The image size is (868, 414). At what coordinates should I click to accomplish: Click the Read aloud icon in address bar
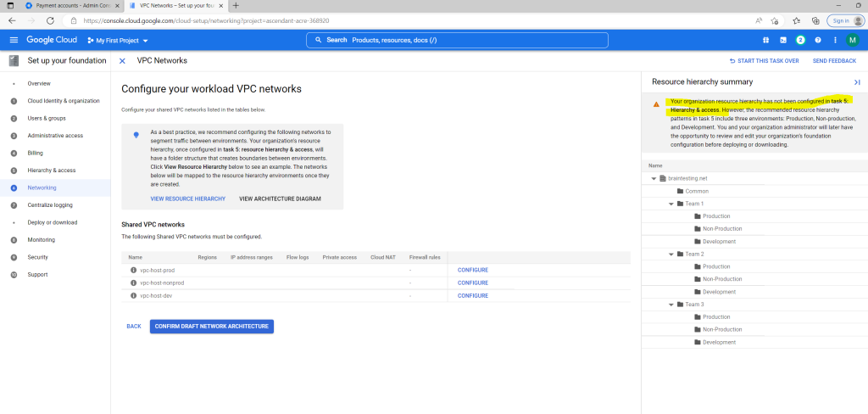pyautogui.click(x=759, y=20)
